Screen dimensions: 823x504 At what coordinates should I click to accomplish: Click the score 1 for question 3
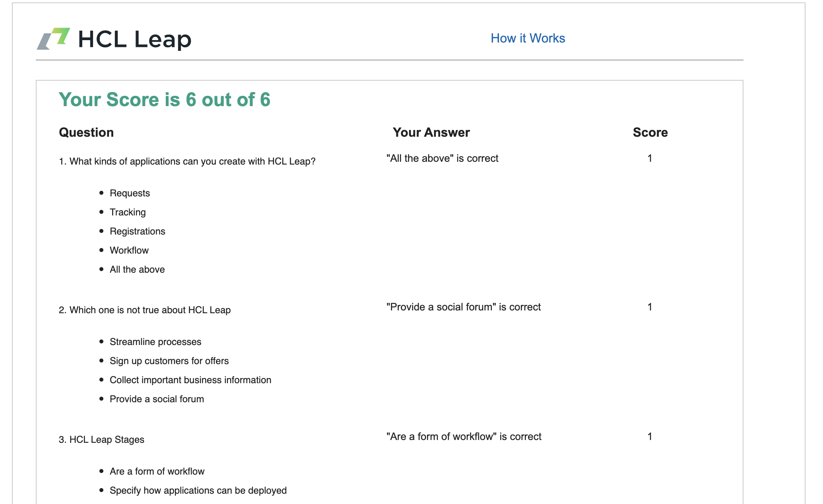[650, 436]
